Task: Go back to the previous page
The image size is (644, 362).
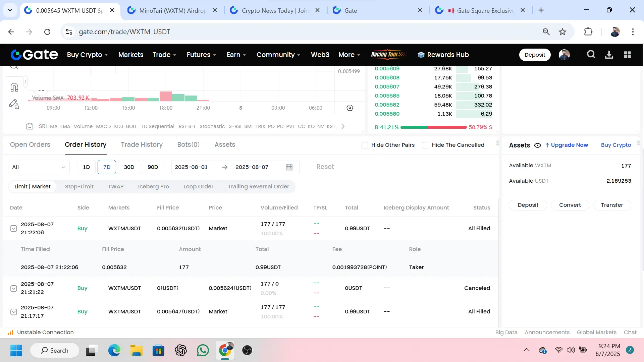Action: 11,32
